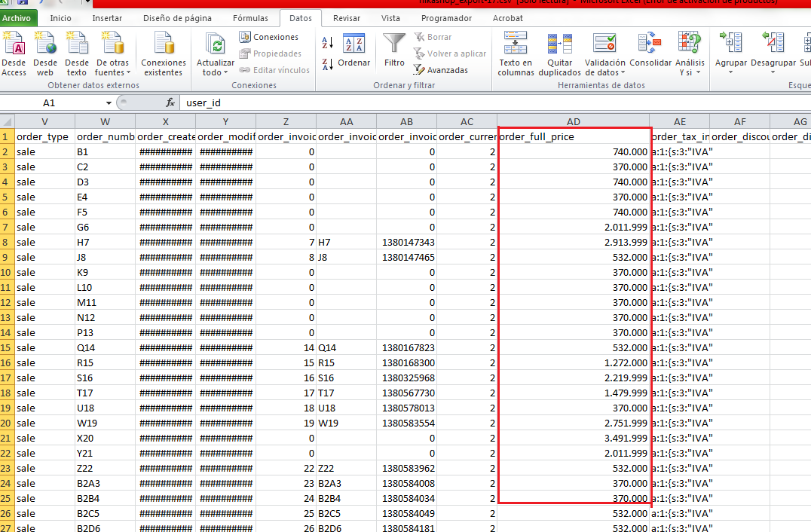Click Volver a aplicar
811x532 pixels.
coord(450,54)
